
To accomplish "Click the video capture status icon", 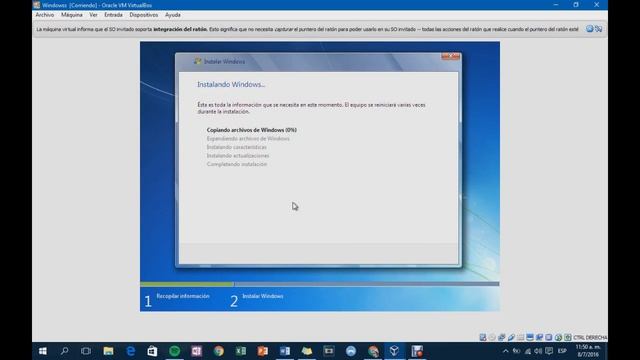I will (539, 337).
